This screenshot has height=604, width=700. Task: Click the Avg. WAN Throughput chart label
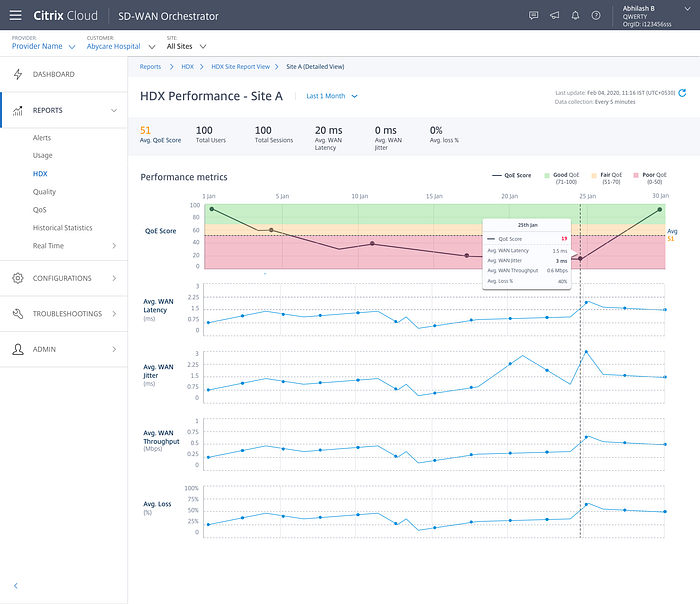(161, 441)
